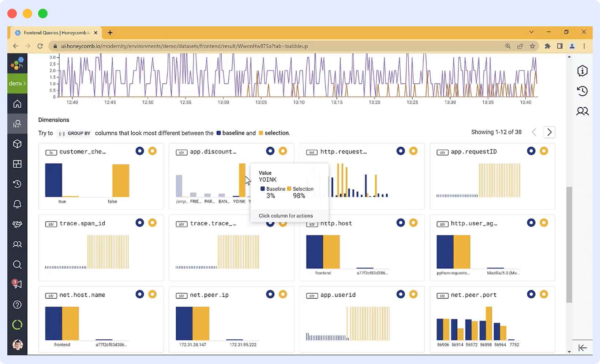Open the Datasets cube icon

coord(17,144)
